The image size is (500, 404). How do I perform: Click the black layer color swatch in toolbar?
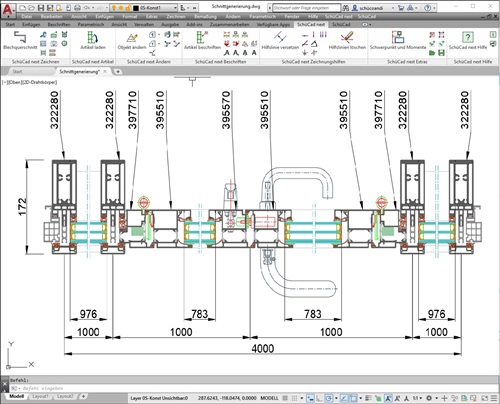[x=136, y=8]
